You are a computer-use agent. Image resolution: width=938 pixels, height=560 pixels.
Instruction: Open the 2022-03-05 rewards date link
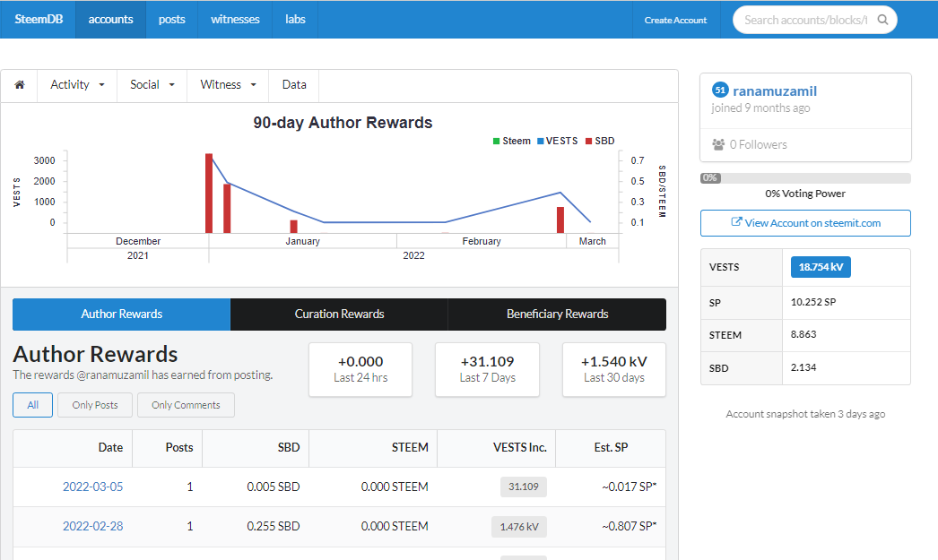click(92, 487)
